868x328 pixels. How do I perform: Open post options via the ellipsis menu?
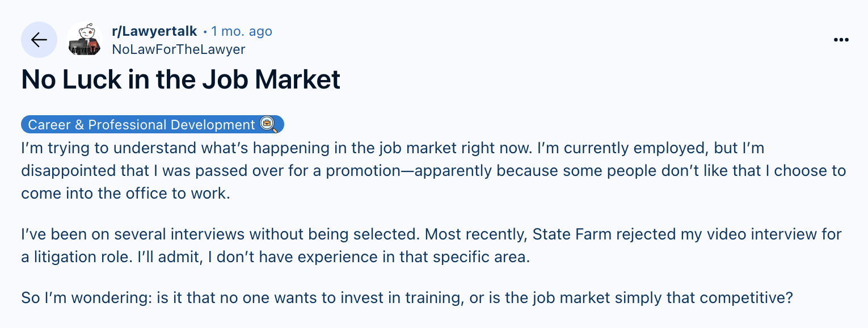[x=841, y=40]
